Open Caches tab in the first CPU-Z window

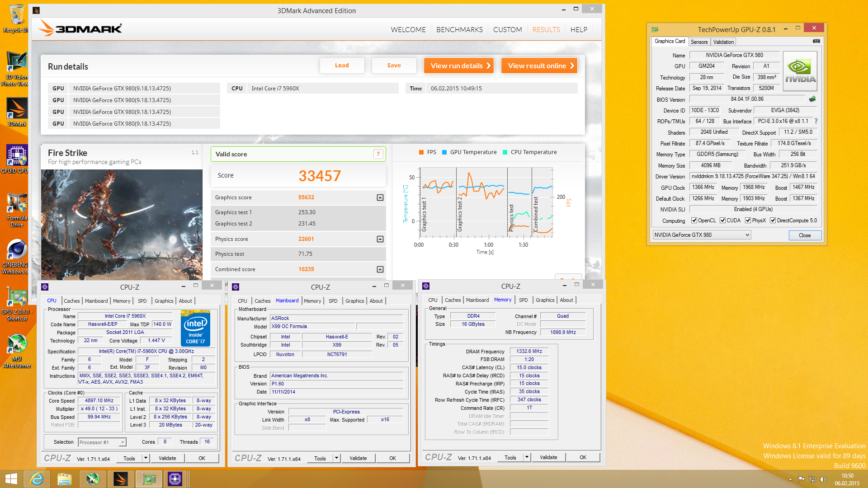tap(71, 301)
